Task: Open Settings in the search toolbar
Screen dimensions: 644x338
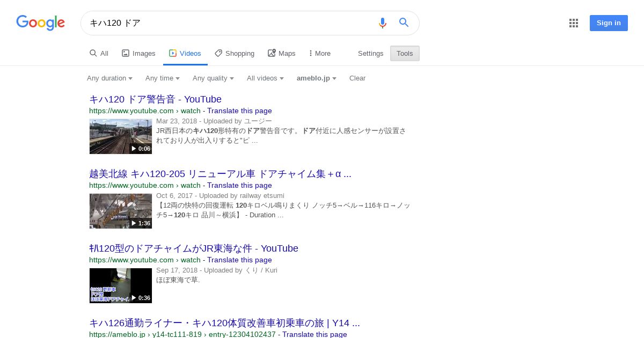Action: coord(371,54)
